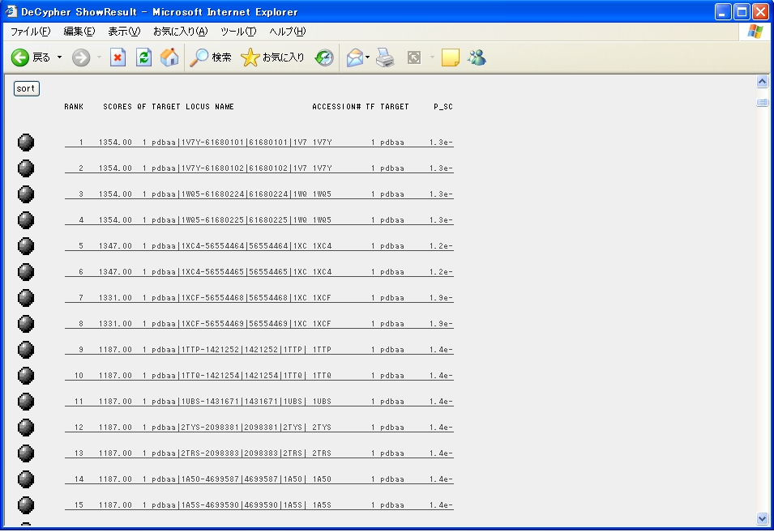Viewport: 774px width, 532px height.
Task: Select the ball icon for rank 1
Action: coord(26,143)
